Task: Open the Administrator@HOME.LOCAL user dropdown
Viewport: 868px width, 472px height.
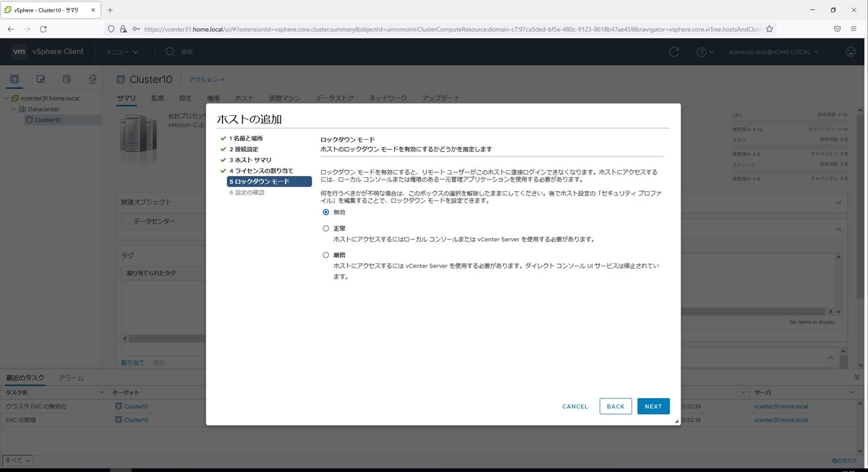Action: [x=773, y=52]
